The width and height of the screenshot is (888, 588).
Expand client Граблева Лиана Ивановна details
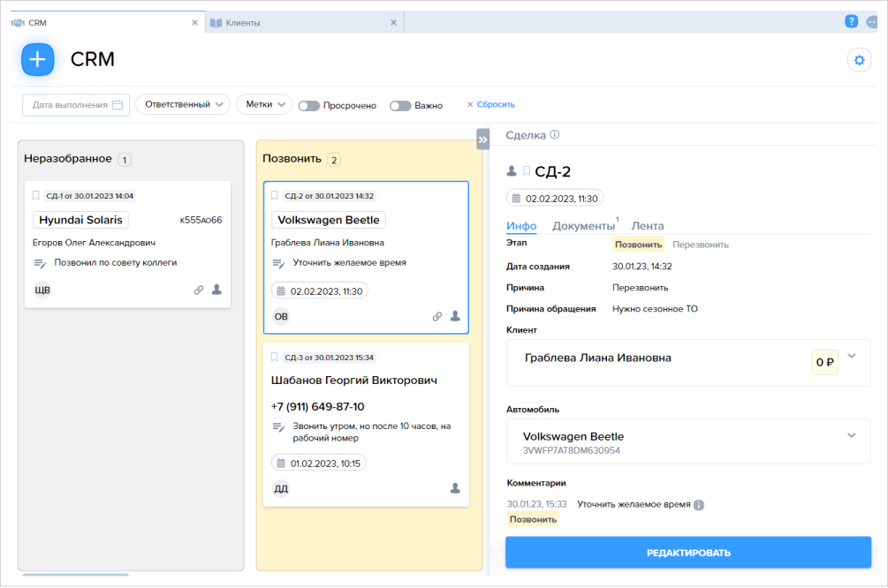click(851, 356)
